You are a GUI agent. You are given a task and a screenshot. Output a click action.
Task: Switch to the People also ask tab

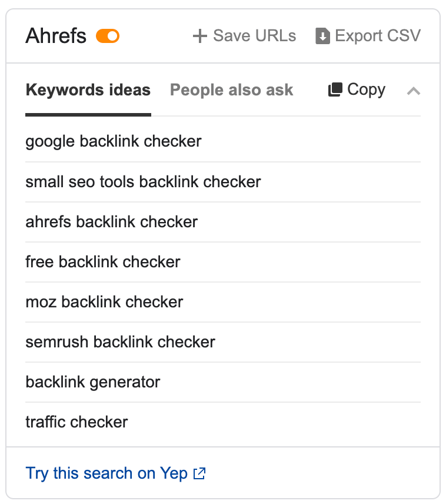click(231, 89)
